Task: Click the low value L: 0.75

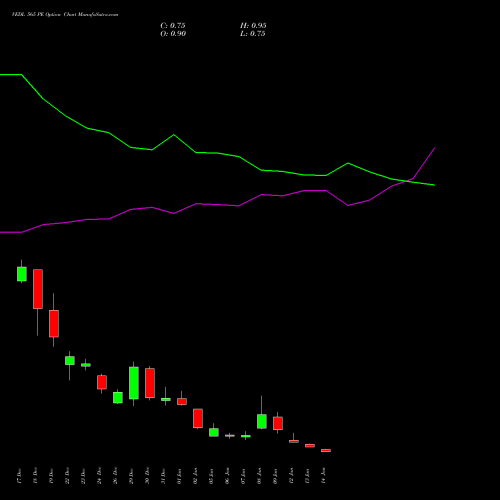Action: pyautogui.click(x=253, y=34)
